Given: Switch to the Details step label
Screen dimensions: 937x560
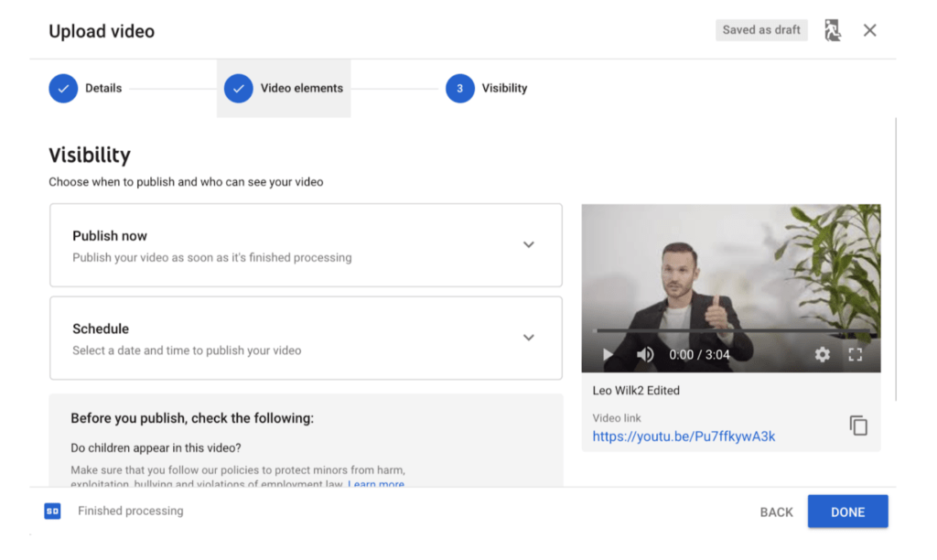Looking at the screenshot, I should (103, 89).
